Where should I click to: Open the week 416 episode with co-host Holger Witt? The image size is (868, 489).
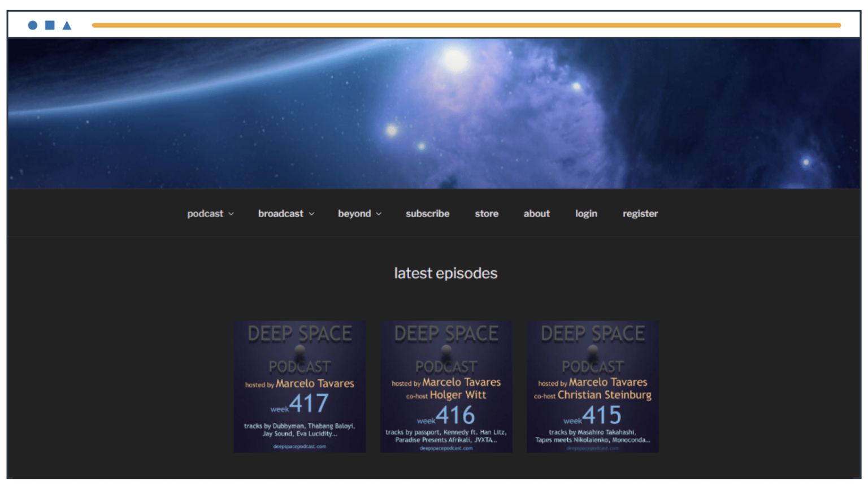[446, 387]
